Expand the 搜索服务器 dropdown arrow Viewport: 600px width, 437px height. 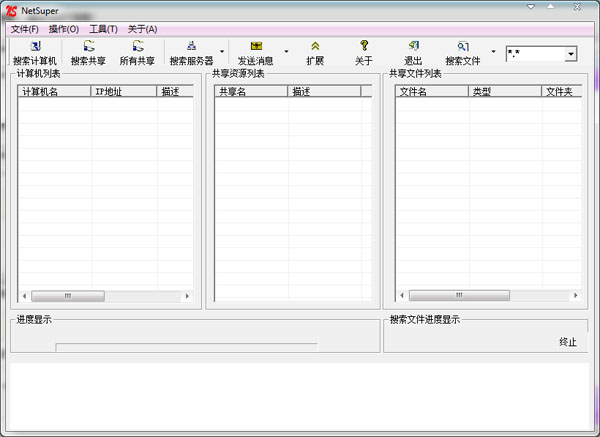220,52
